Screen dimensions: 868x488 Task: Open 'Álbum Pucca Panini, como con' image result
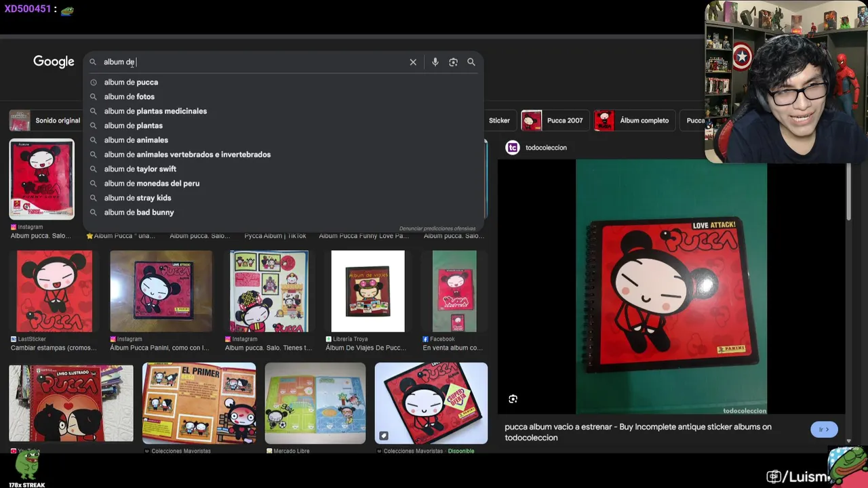point(161,291)
